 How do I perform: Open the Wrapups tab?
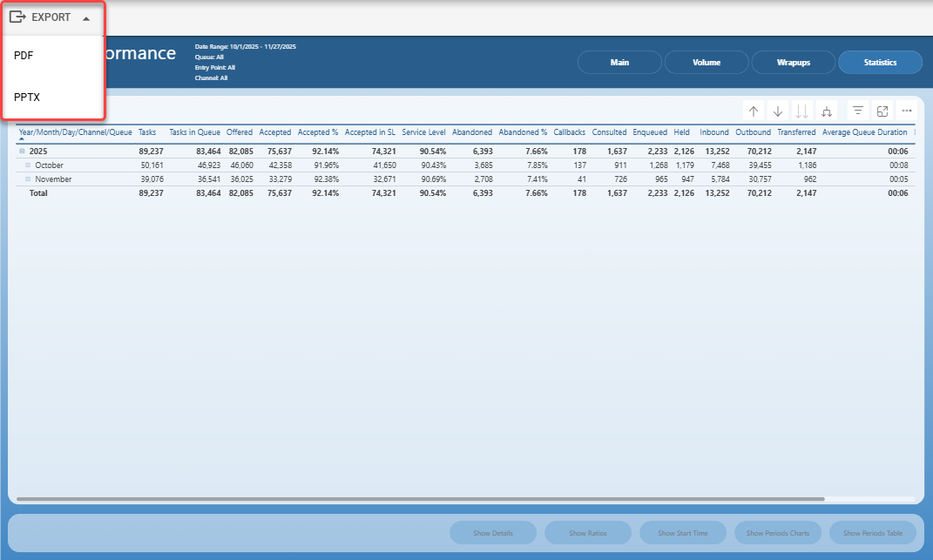pyautogui.click(x=793, y=63)
